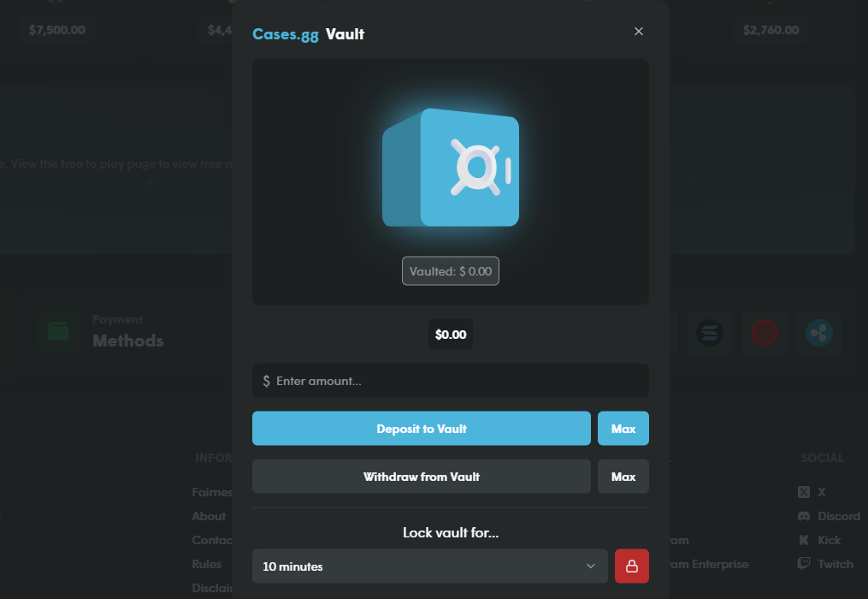Viewport: 868px width, 599px height.
Task: Click the green wallet Payment Methods icon
Action: pyautogui.click(x=58, y=332)
